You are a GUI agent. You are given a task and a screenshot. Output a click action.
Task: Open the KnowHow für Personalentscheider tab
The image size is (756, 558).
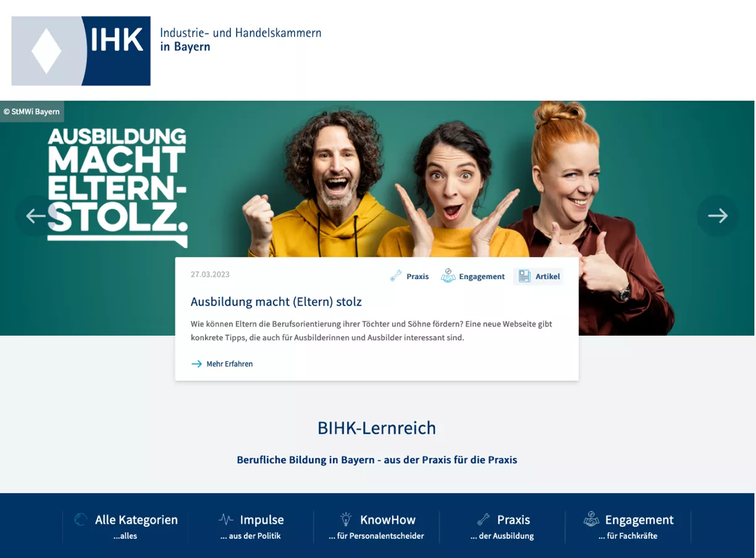pos(377,527)
